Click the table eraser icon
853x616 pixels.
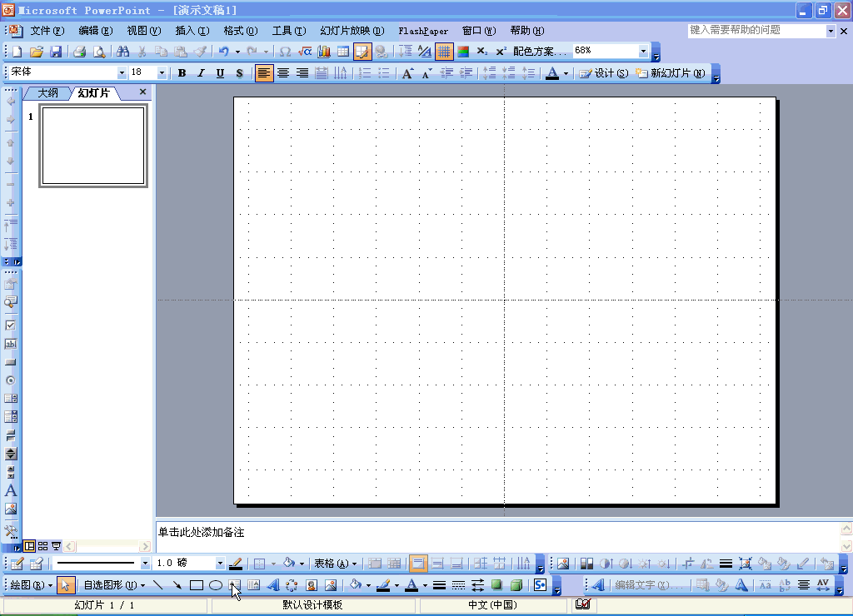click(x=37, y=564)
